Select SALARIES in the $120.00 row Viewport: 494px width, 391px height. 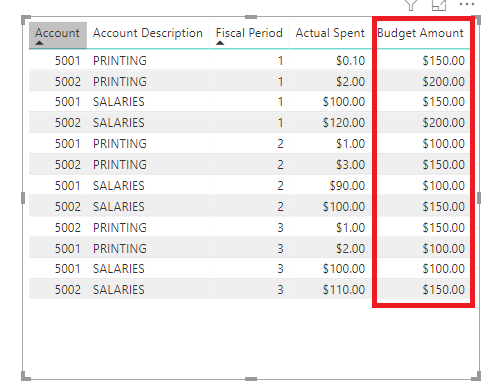point(119,123)
